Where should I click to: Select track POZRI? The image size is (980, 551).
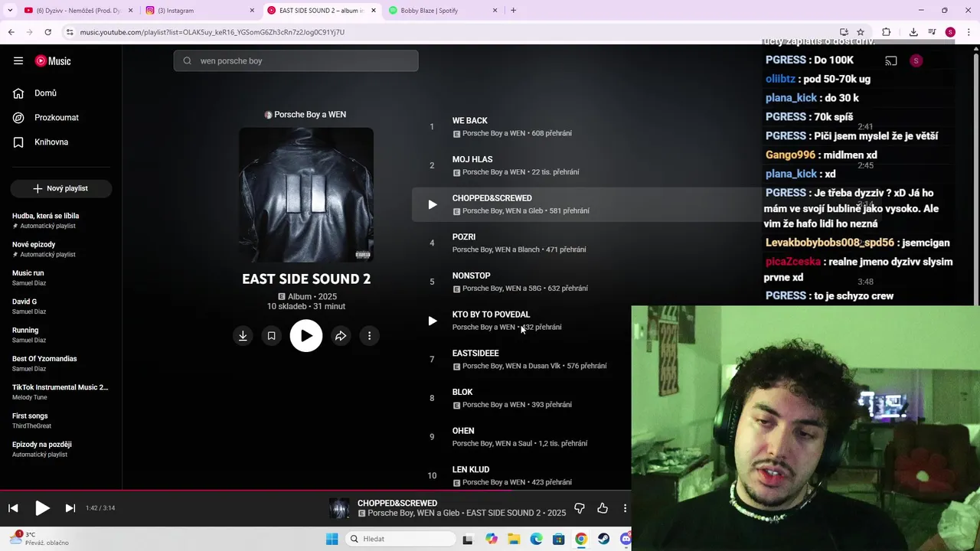[x=464, y=237]
